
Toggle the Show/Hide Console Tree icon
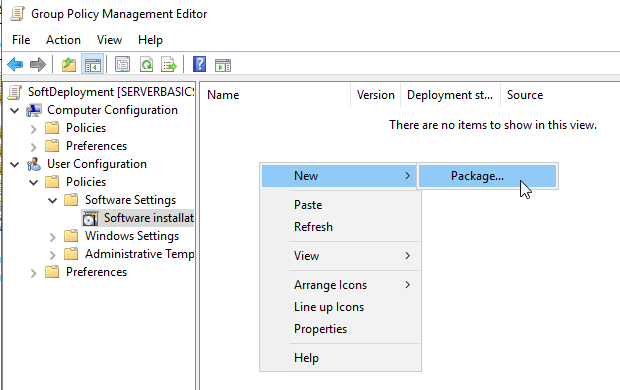[93, 64]
